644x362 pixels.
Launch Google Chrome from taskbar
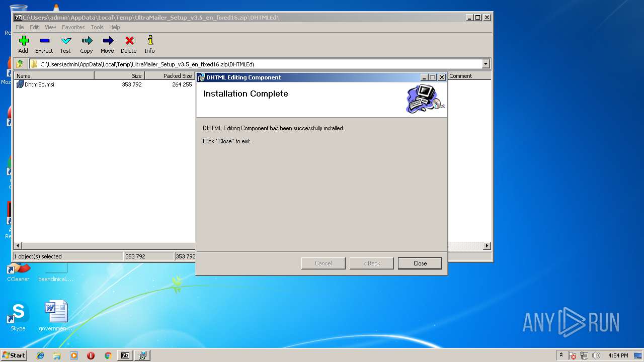coord(108,355)
